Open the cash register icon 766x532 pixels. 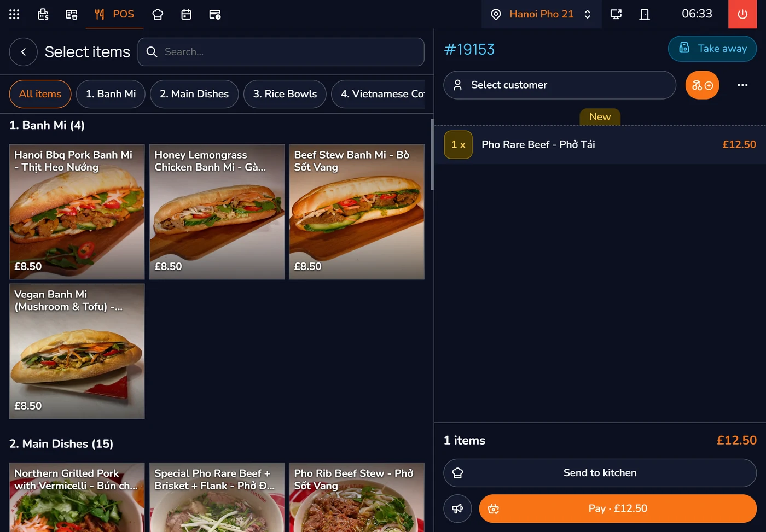43,14
